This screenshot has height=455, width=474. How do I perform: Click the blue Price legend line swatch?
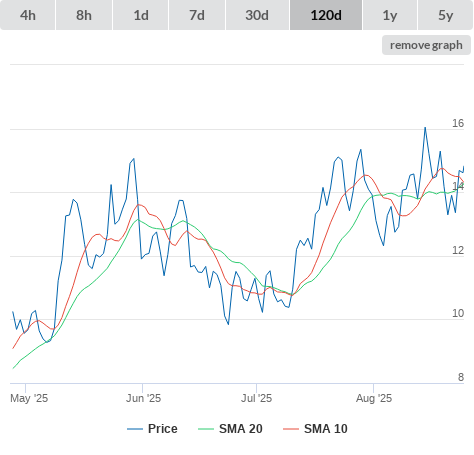pos(135,429)
